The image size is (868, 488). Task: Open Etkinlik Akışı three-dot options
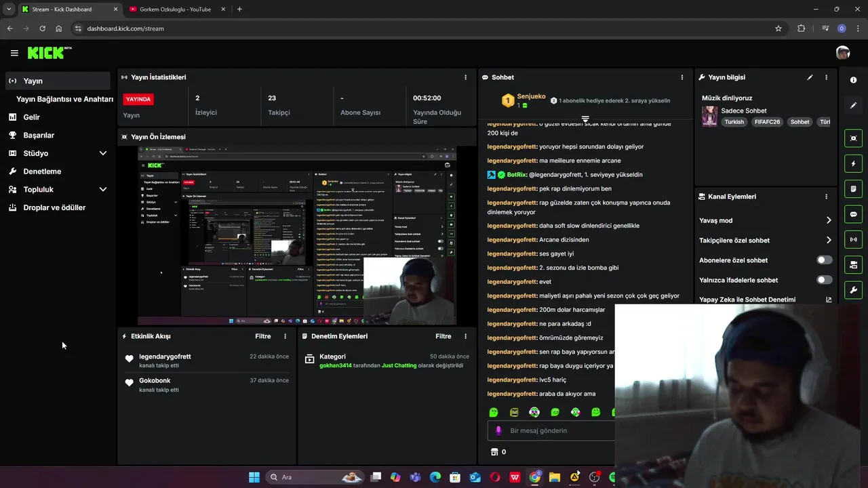285,336
